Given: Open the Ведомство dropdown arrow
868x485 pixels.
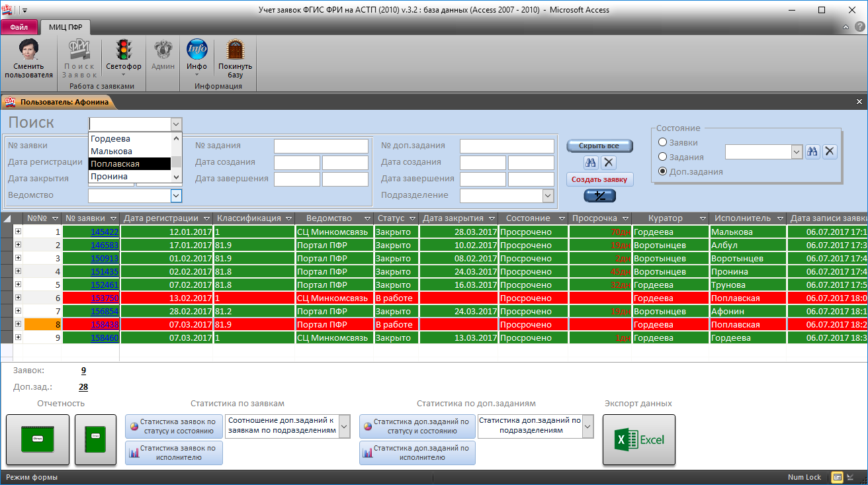Looking at the screenshot, I should (176, 195).
